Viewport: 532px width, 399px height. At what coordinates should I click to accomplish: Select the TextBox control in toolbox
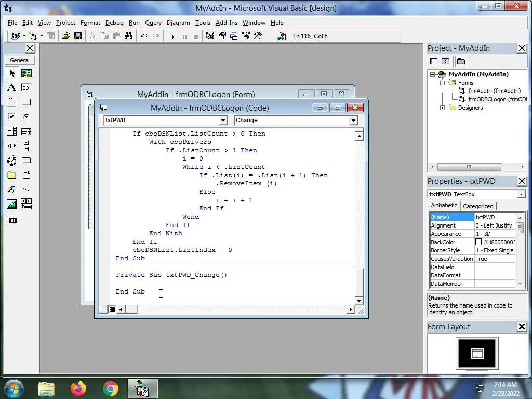point(26,87)
